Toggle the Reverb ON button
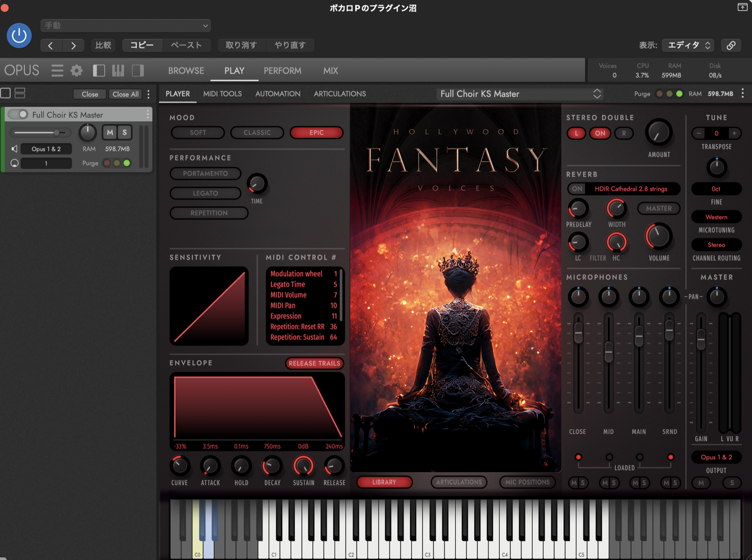Image resolution: width=752 pixels, height=560 pixels. pos(577,189)
